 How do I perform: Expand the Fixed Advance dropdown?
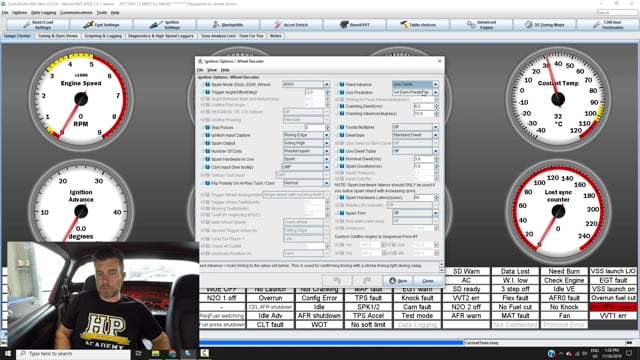click(x=436, y=84)
